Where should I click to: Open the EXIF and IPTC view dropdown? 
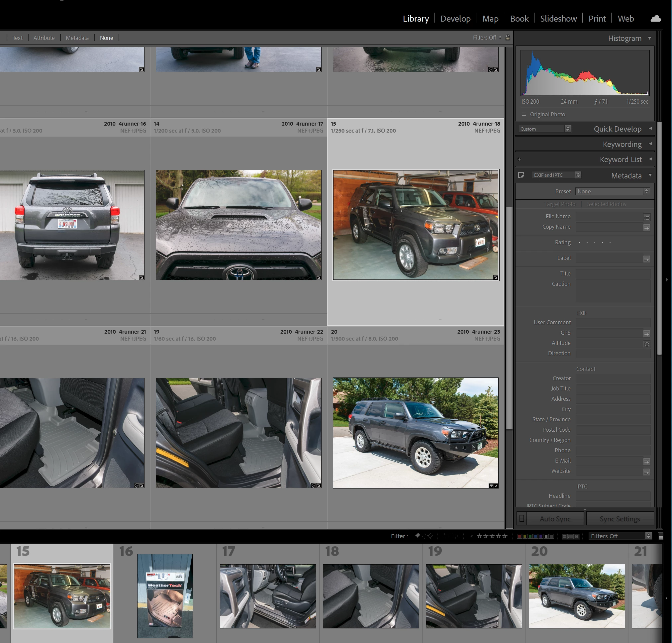[556, 175]
